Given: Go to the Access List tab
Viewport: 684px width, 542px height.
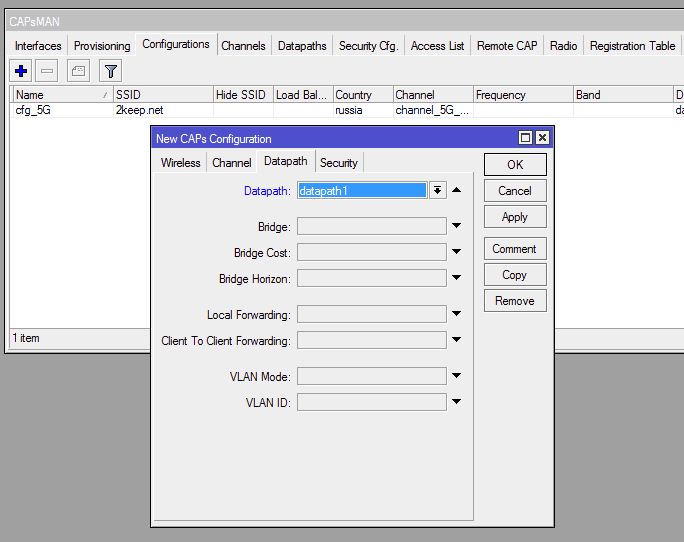Looking at the screenshot, I should point(437,46).
